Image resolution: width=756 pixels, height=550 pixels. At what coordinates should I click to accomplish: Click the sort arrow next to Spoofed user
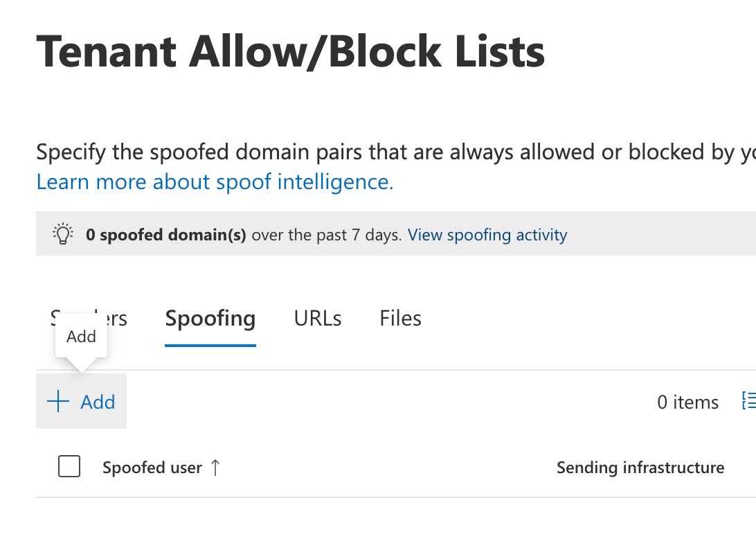[x=215, y=468]
